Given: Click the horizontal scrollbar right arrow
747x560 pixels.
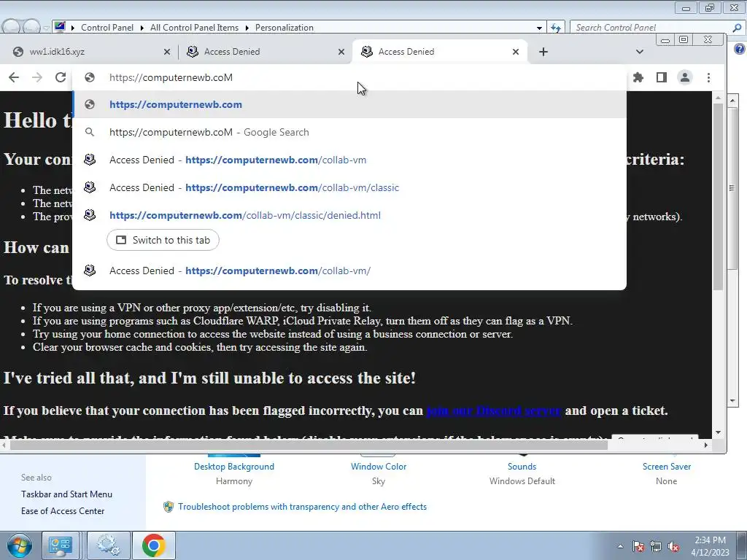Looking at the screenshot, I should 706,446.
